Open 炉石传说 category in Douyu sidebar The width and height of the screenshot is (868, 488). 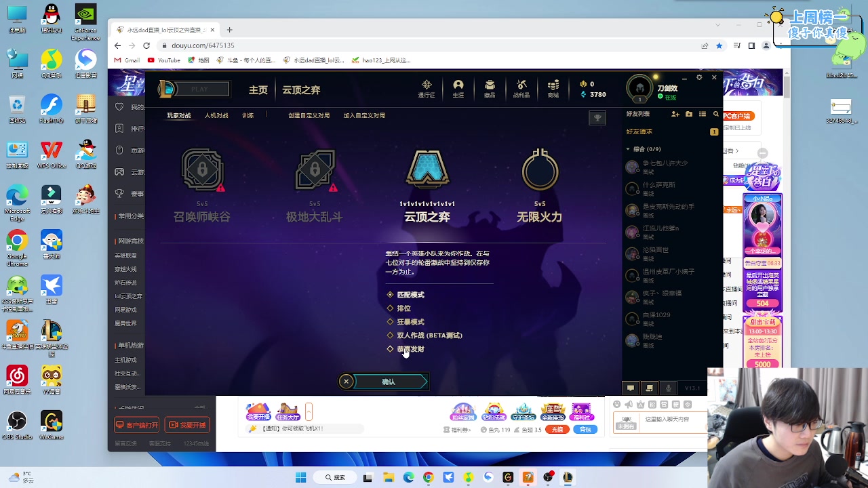click(125, 283)
